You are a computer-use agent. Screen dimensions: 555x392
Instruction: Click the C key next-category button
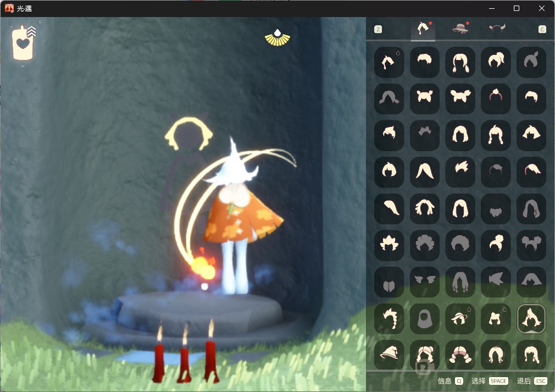542,29
